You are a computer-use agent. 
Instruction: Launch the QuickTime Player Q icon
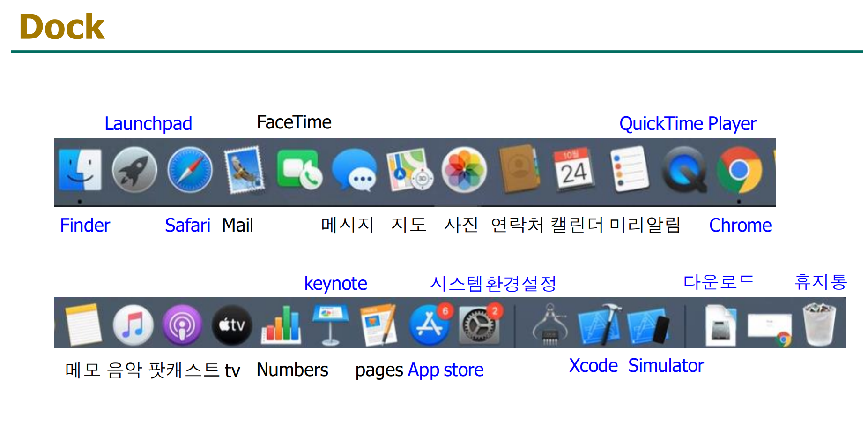coord(684,170)
